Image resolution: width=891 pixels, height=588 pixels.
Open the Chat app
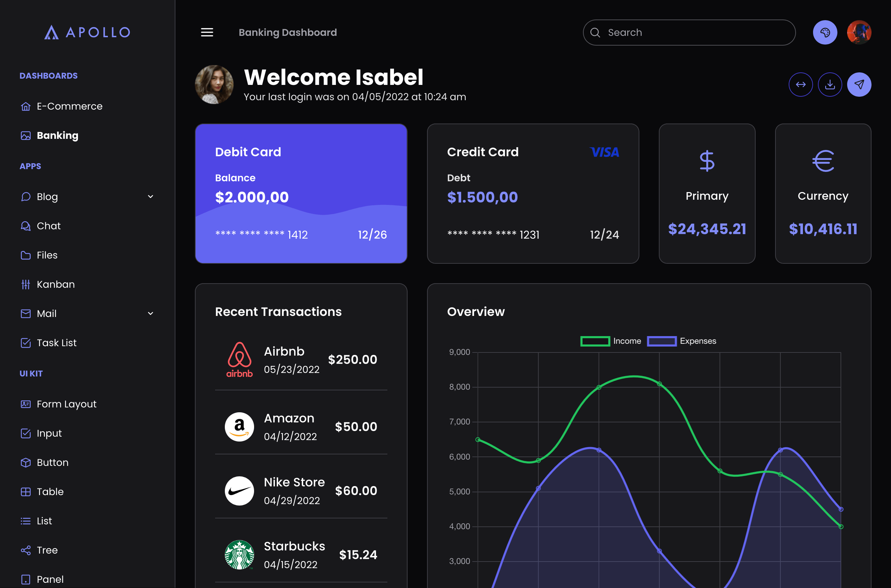[x=87, y=226]
